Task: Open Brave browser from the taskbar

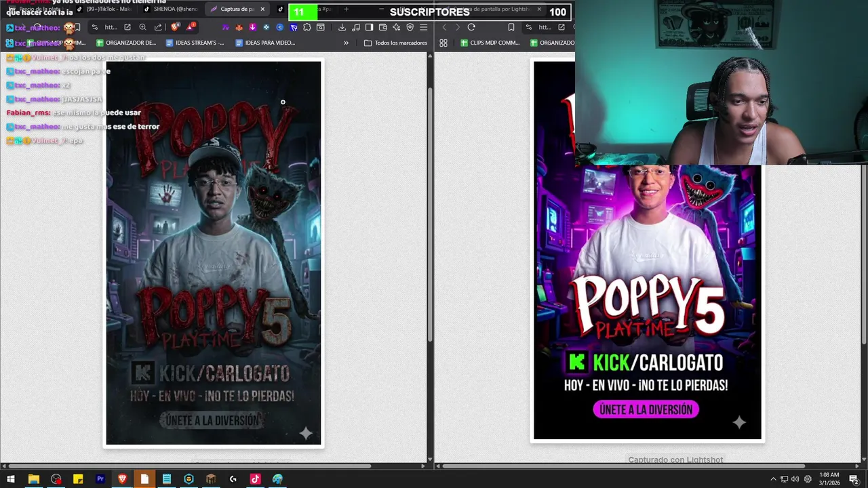Action: point(122,479)
